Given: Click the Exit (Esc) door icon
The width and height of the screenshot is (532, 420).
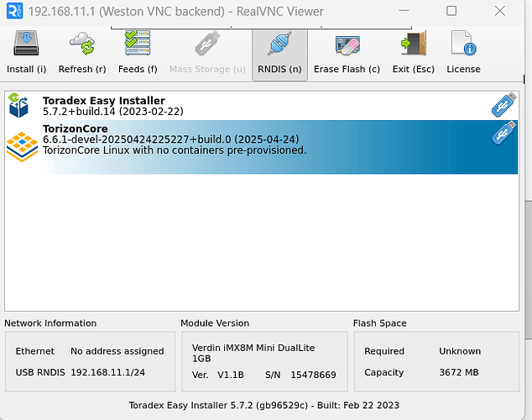Looking at the screenshot, I should [x=413, y=44].
